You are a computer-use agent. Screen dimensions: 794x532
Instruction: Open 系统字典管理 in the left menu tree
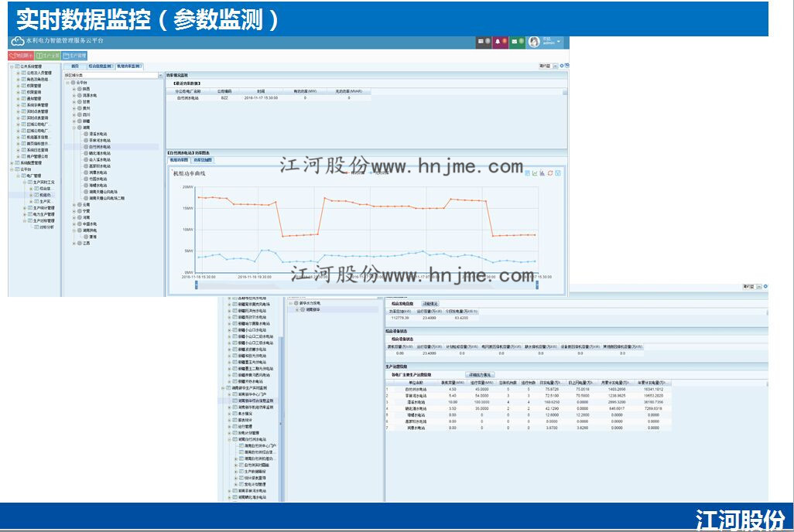click(x=37, y=105)
